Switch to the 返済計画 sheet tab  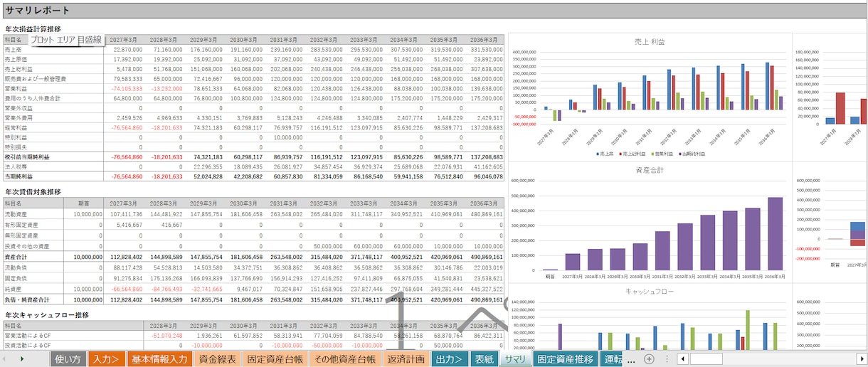(x=406, y=359)
